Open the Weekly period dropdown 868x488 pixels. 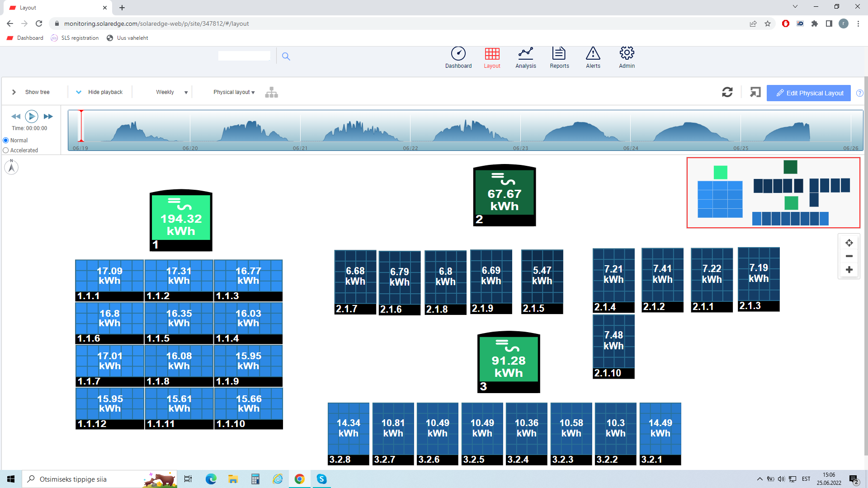point(172,92)
